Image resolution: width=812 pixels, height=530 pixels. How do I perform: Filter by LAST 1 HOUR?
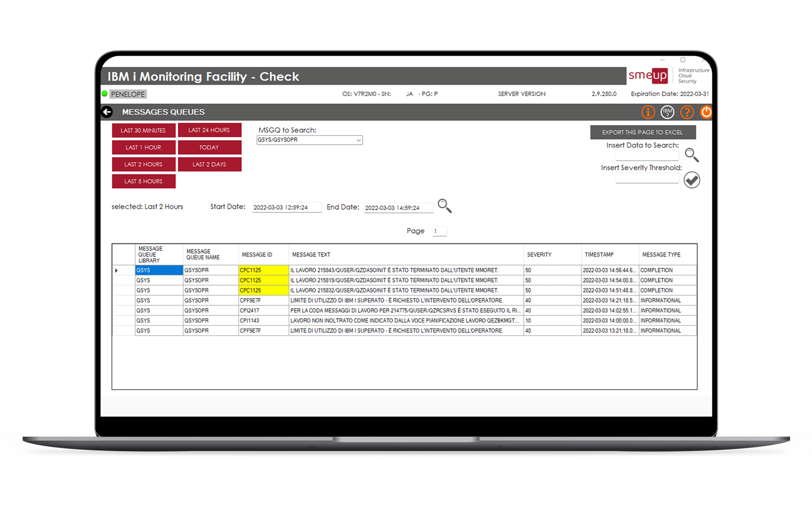[x=143, y=147]
